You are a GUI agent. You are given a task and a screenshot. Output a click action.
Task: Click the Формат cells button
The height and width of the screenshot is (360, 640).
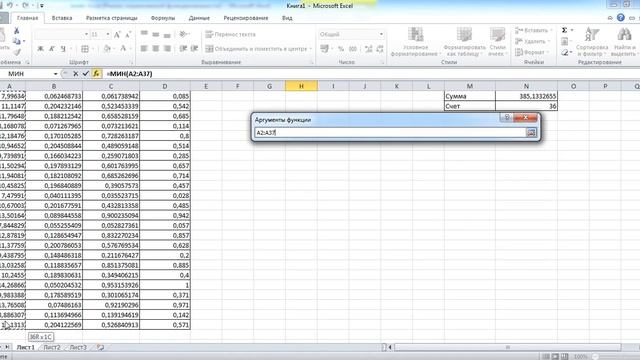(531, 52)
